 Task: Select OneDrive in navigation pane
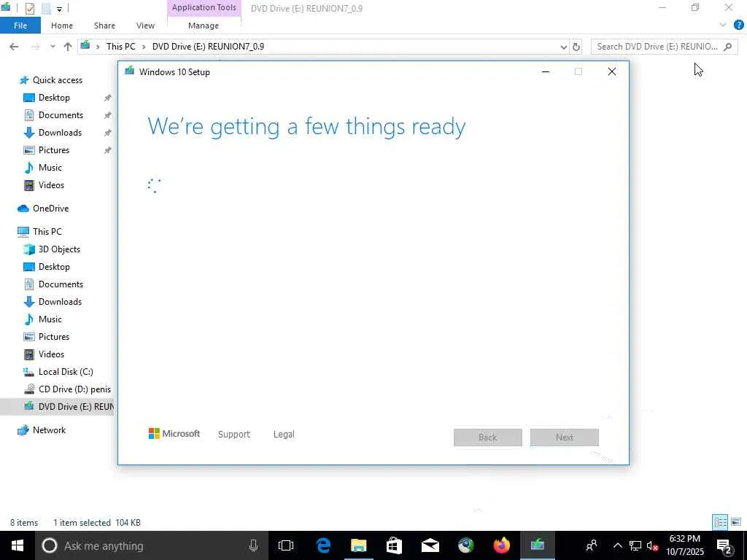[50, 209]
